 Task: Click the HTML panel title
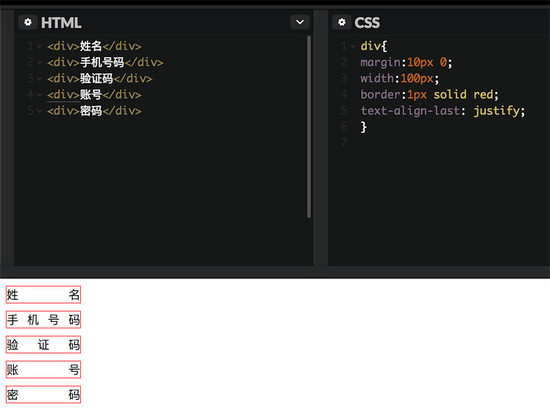pos(61,23)
